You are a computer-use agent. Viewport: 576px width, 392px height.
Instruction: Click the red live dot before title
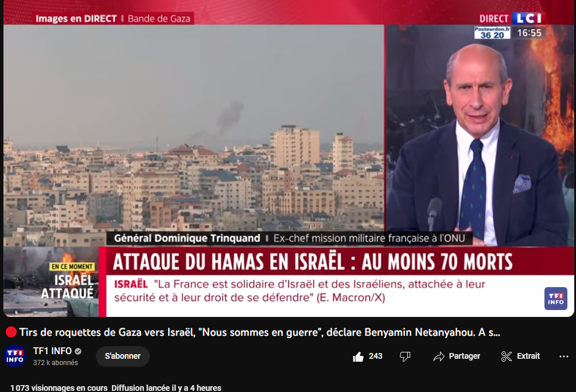[11, 332]
